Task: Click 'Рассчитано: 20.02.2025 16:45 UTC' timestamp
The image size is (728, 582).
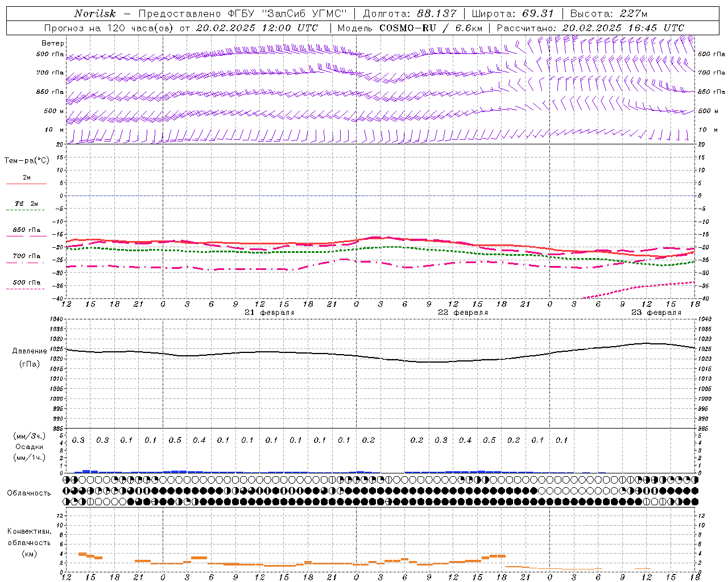Action: [x=590, y=28]
